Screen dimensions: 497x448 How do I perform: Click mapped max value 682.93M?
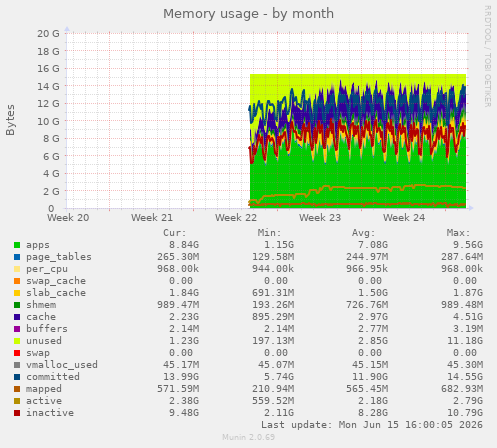[462, 389]
